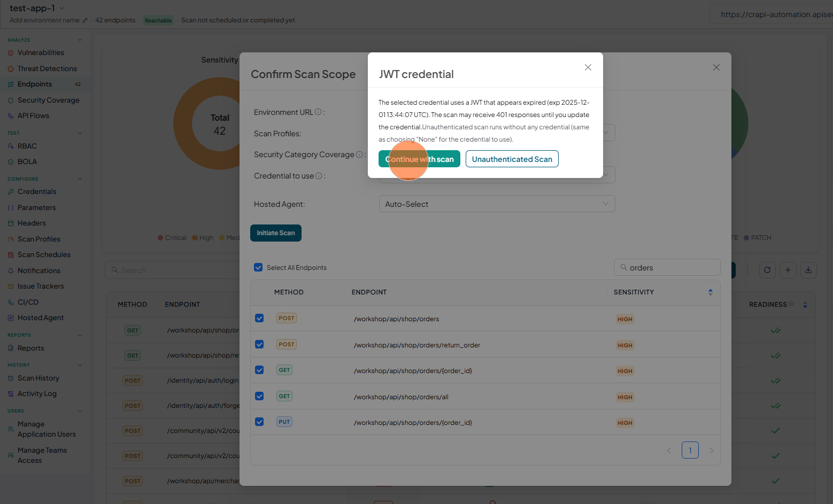Screen dimensions: 833x504
Task: Click the Reports document icon
Action: tap(11, 348)
